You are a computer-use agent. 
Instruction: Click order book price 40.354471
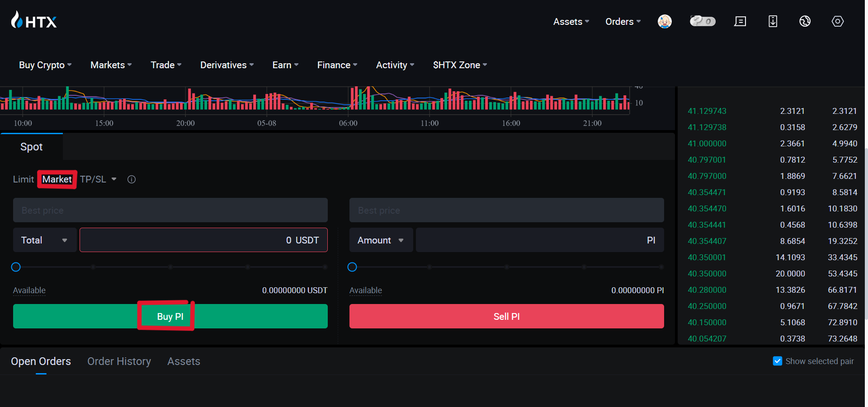pos(707,192)
